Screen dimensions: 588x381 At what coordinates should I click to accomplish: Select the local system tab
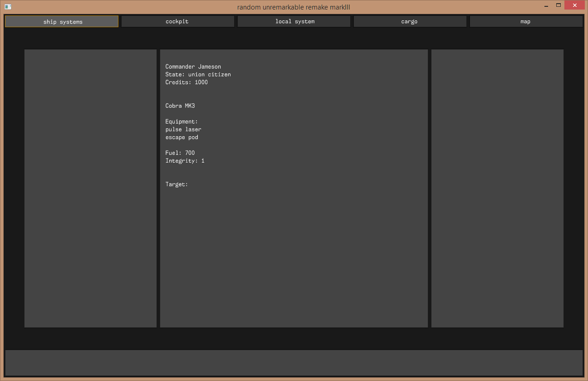pos(294,21)
